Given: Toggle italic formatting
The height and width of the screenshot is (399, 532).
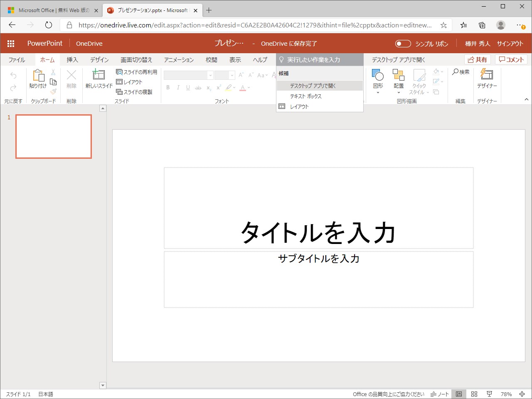Looking at the screenshot, I should point(178,87).
